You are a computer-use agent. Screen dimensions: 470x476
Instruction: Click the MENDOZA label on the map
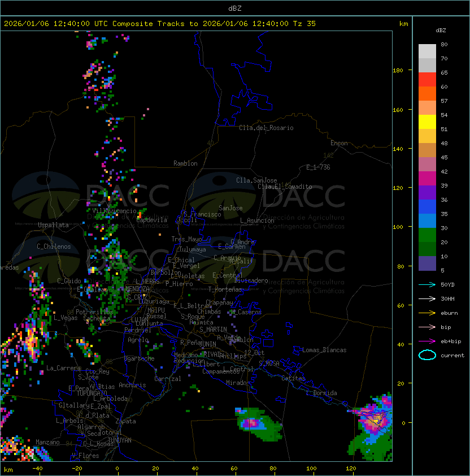(137, 289)
